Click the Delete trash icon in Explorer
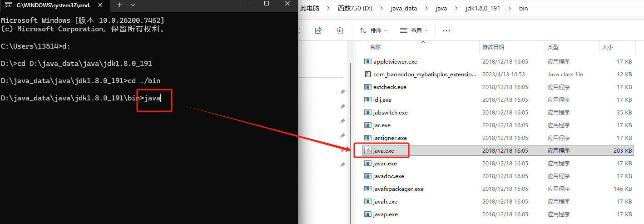Screen dimensions: 644x224 tap(340, 30)
